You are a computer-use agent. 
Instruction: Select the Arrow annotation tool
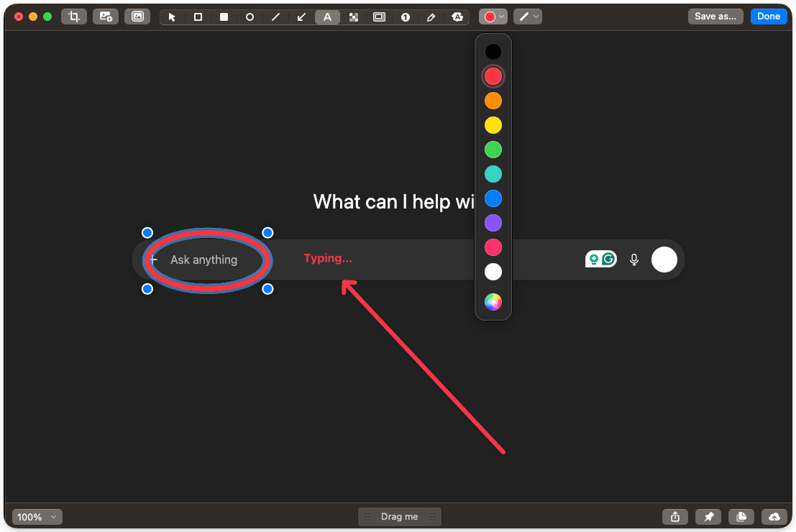tap(301, 16)
